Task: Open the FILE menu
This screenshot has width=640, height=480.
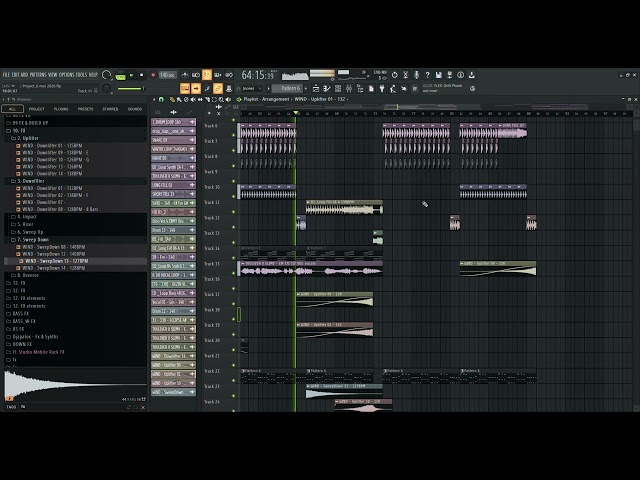Action: tap(6, 75)
